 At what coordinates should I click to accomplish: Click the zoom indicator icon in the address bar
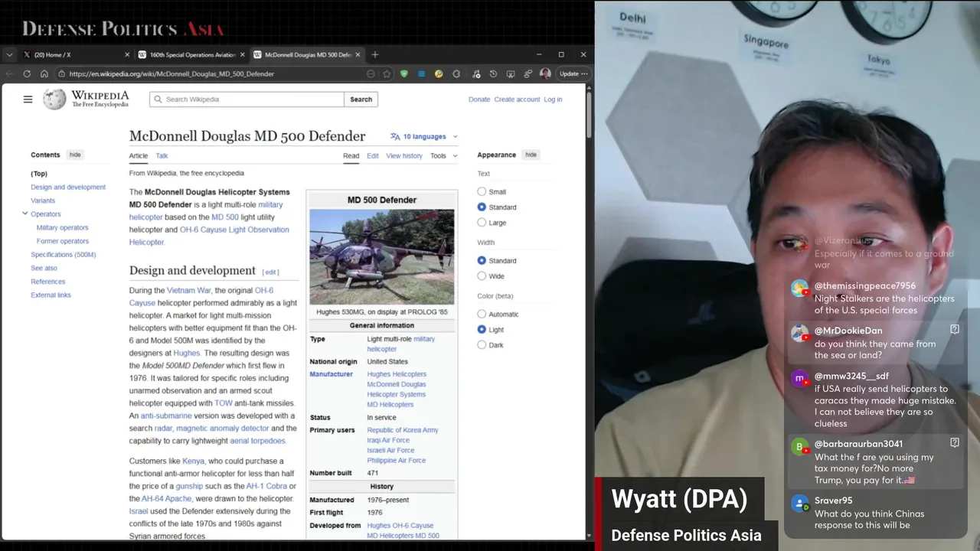pos(371,74)
